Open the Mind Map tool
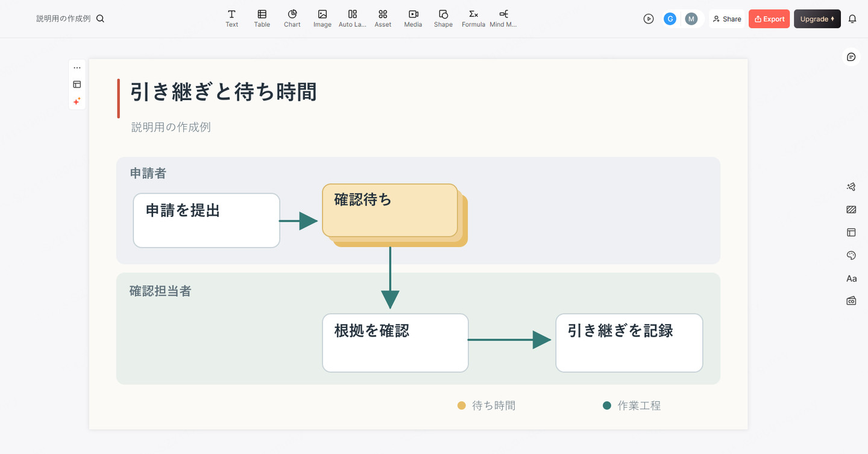868x454 pixels. pyautogui.click(x=503, y=18)
